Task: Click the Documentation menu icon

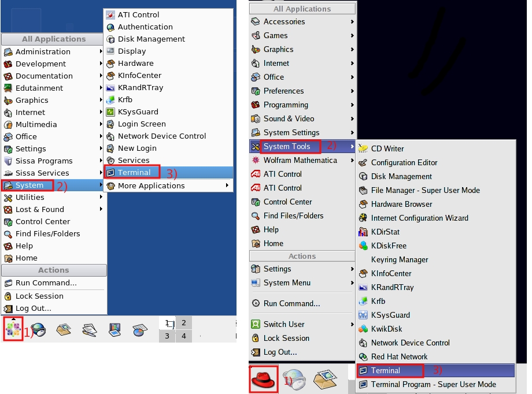Action: point(8,76)
